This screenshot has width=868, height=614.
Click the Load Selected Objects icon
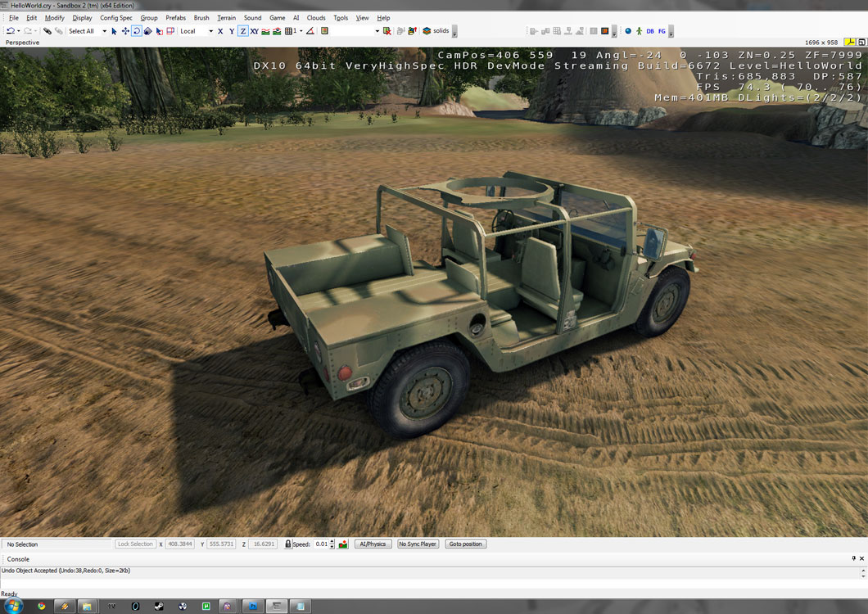(x=413, y=31)
